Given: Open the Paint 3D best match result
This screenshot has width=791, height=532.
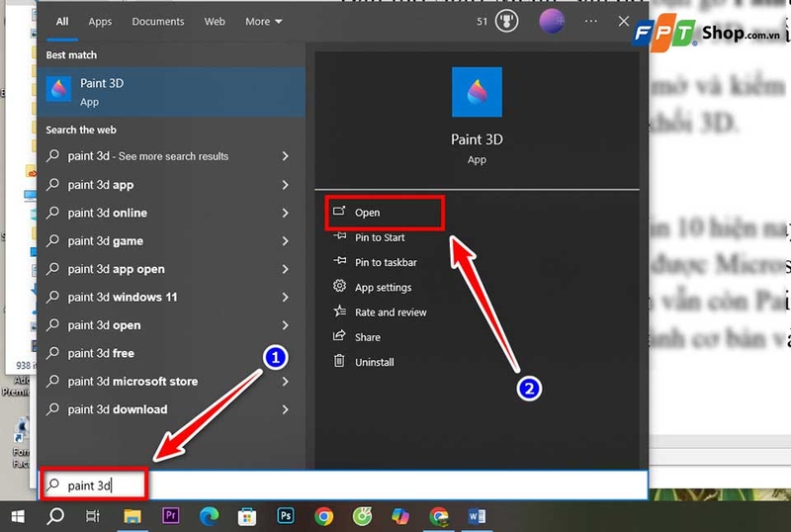Looking at the screenshot, I should click(x=171, y=92).
